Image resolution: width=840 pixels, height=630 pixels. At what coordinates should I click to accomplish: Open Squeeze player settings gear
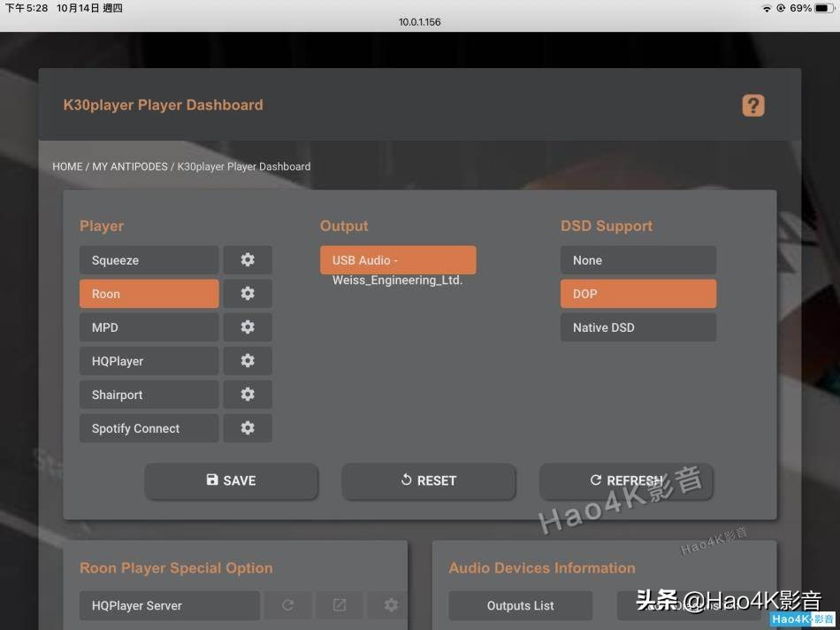tap(248, 259)
